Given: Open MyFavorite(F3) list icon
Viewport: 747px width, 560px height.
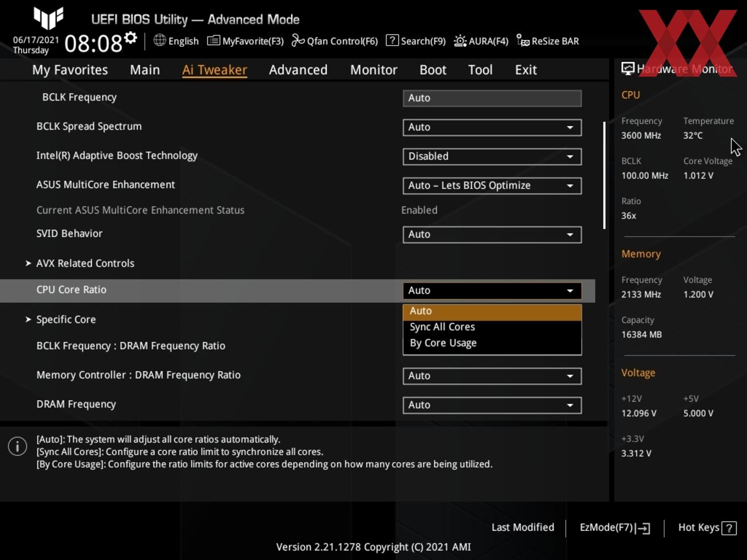Looking at the screenshot, I should 213,41.
